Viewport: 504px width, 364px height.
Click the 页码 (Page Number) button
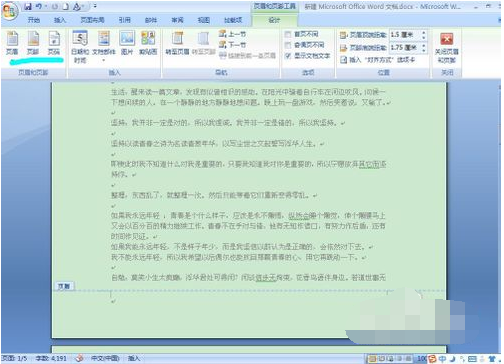(x=53, y=43)
